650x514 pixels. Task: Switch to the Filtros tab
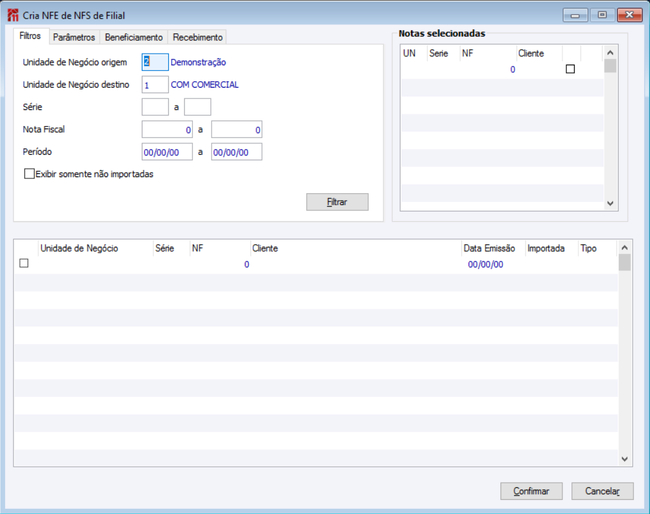[x=30, y=36]
